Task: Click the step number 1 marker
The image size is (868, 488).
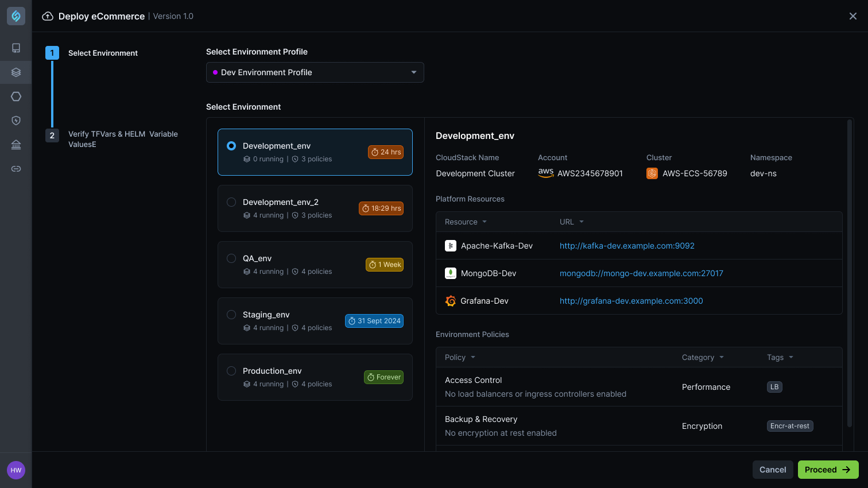Action: coord(52,53)
